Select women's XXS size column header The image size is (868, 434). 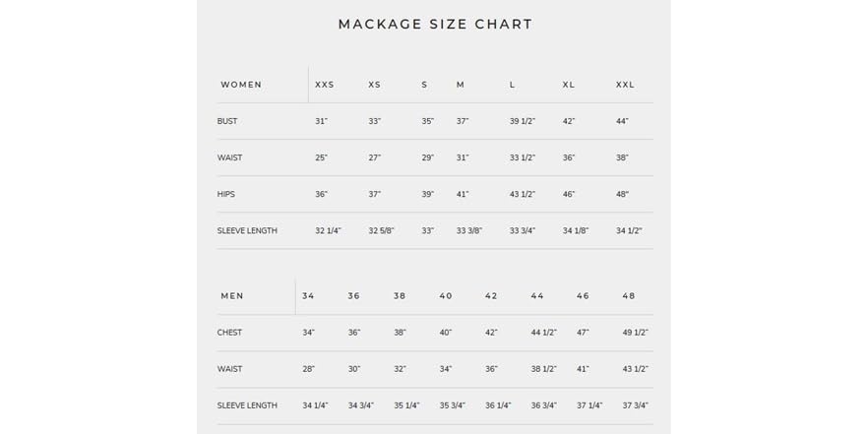325,85
